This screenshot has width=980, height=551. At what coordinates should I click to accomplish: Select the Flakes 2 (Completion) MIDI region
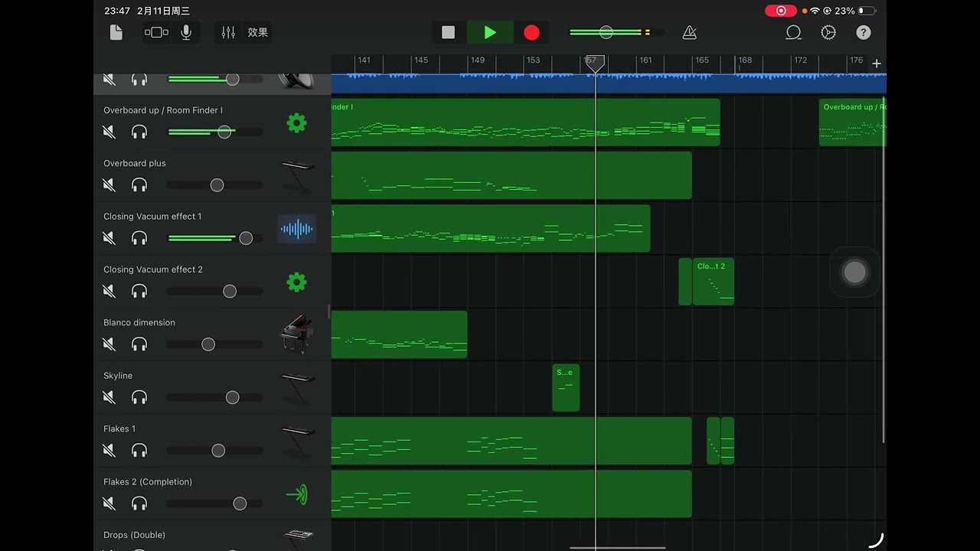tap(511, 494)
